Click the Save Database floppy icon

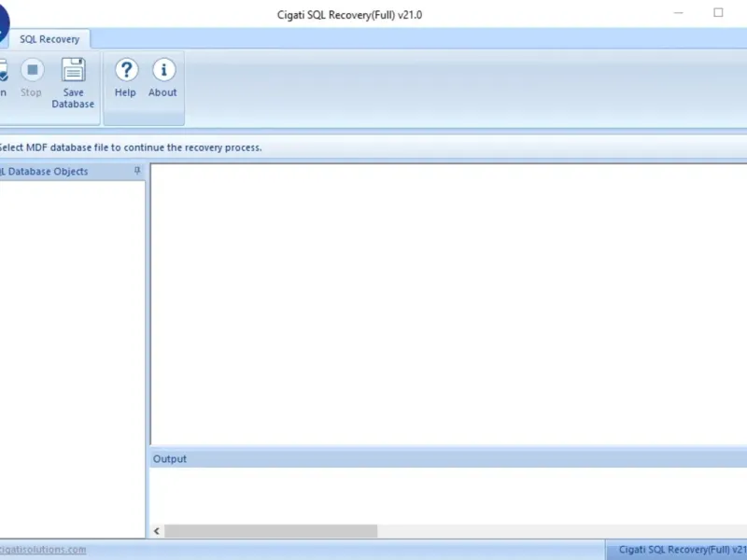tap(74, 70)
